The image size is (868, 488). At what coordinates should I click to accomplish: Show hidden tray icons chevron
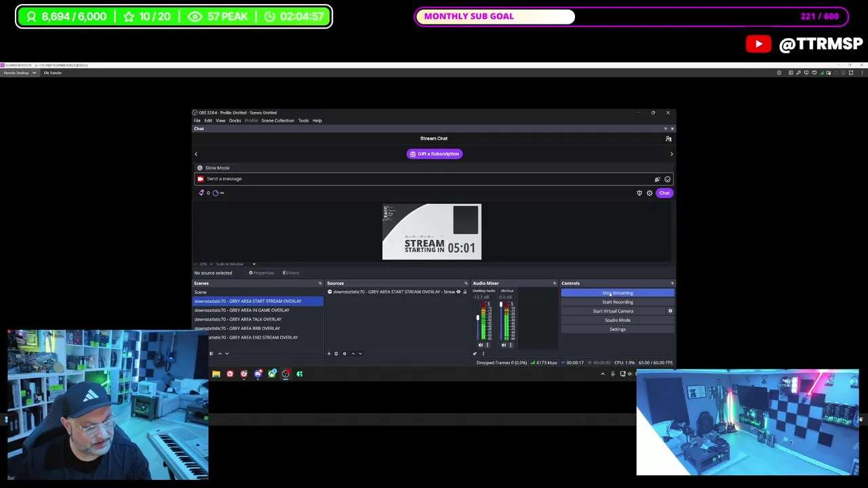click(x=602, y=374)
